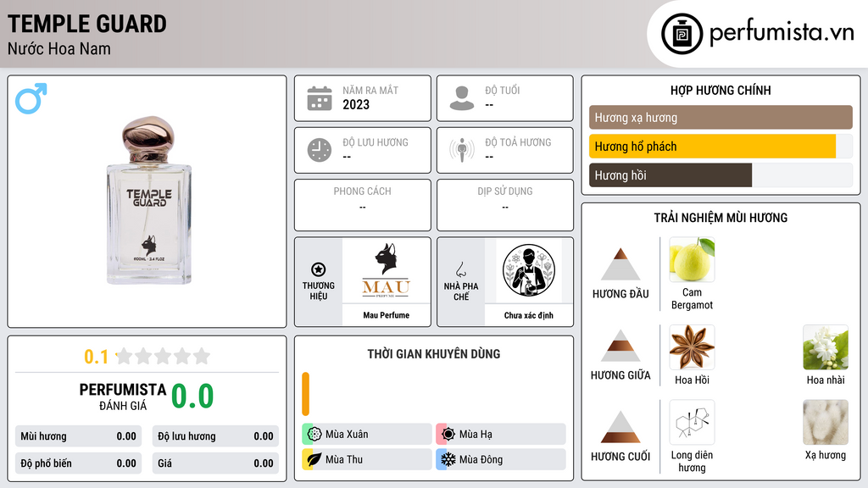The width and height of the screenshot is (868, 488).
Task: Click the Mau Perfume brand name
Action: (x=386, y=315)
